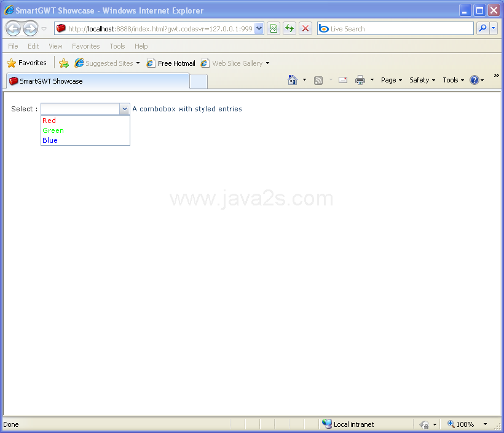504x433 pixels.
Task: Run search with the magnifier button
Action: click(x=482, y=29)
